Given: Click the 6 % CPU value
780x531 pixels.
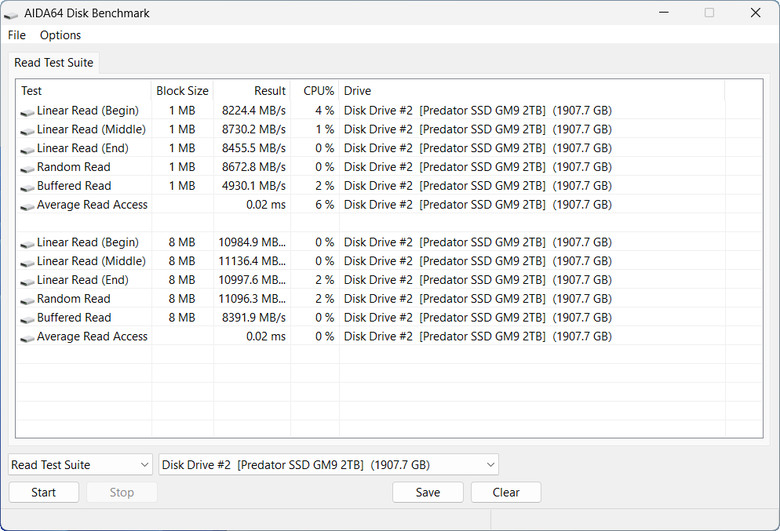Looking at the screenshot, I should pyautogui.click(x=324, y=205).
